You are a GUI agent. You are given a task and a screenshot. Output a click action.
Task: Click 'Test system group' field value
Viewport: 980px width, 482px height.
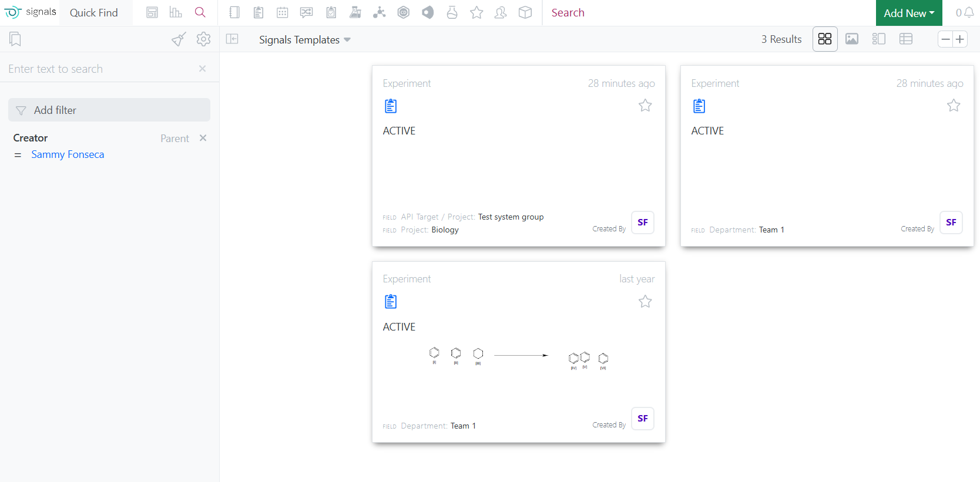click(511, 217)
